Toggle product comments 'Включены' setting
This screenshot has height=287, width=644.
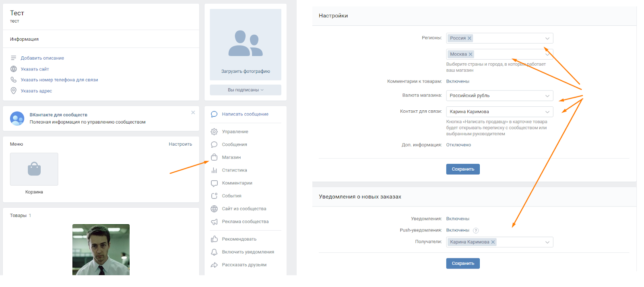point(458,81)
